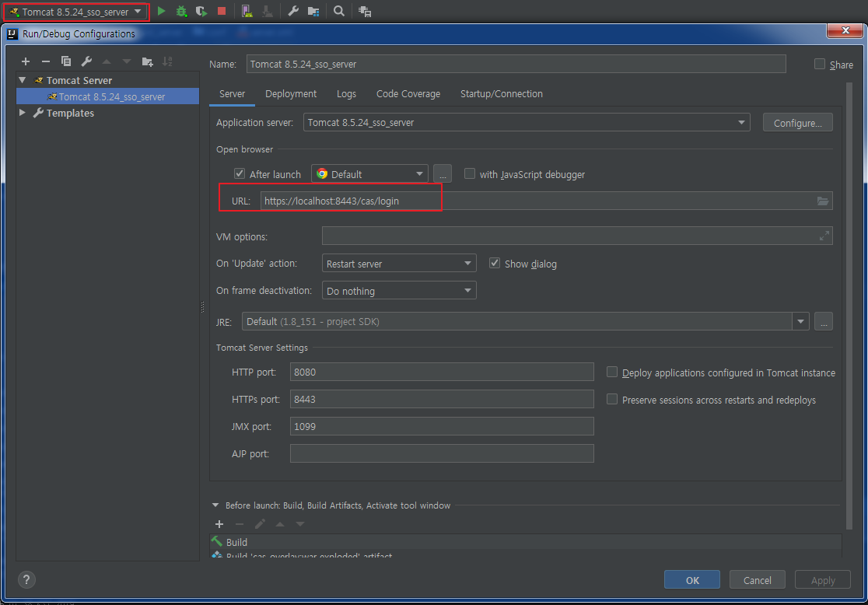
Task: Toggle the Show dialog checkbox
Action: (x=495, y=264)
